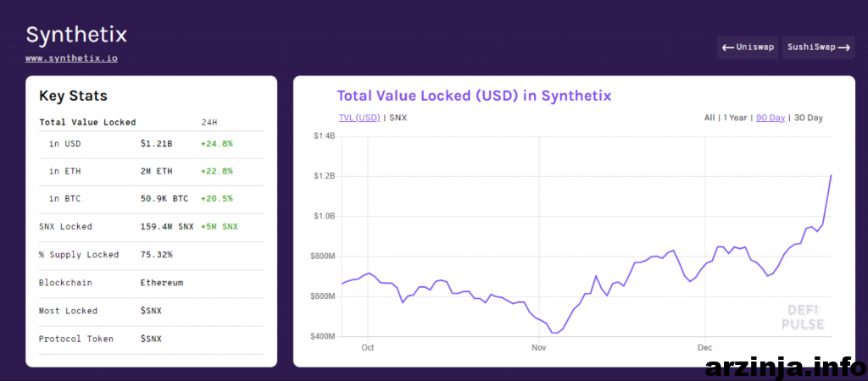This screenshot has width=868, height=381.
Task: Click the chart title Total Value Locked
Action: point(474,96)
